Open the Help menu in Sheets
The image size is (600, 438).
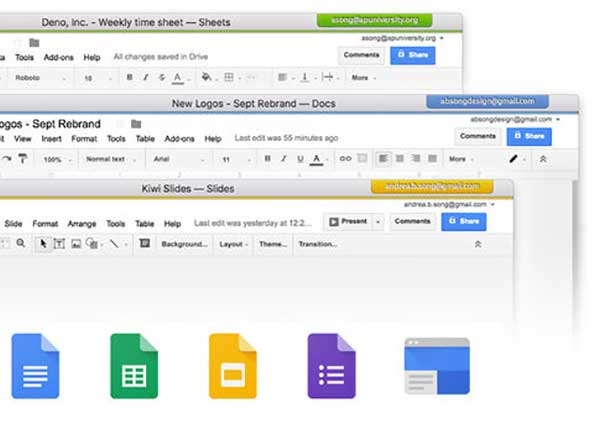point(92,57)
